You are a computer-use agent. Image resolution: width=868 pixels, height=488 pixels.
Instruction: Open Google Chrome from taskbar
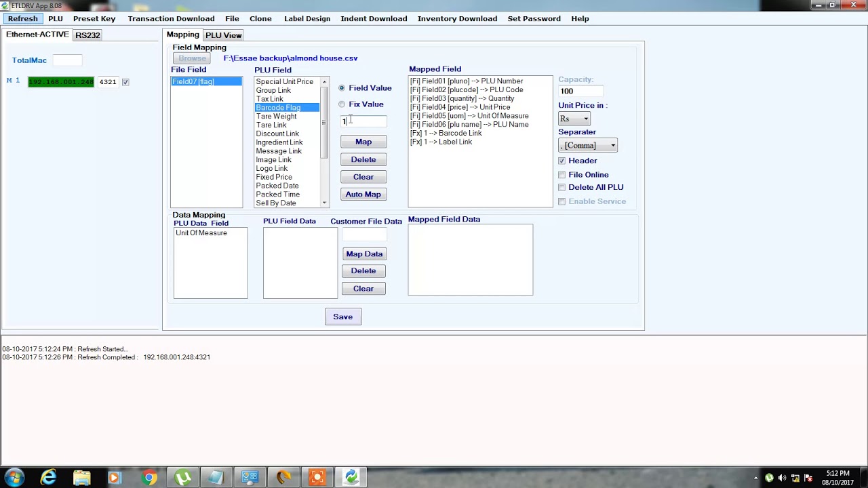[x=149, y=478]
